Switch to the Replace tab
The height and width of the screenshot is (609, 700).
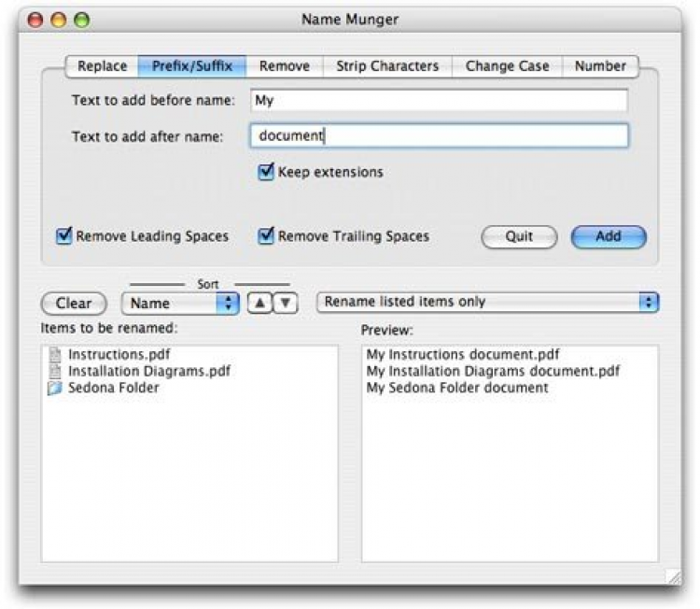pos(103,66)
